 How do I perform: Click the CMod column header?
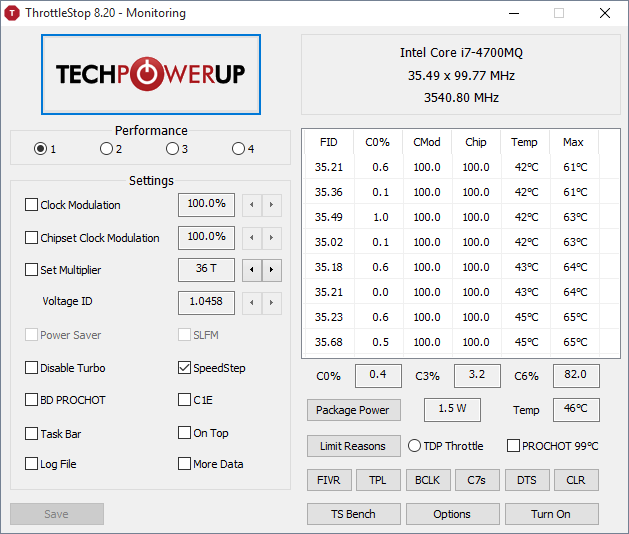tap(427, 142)
